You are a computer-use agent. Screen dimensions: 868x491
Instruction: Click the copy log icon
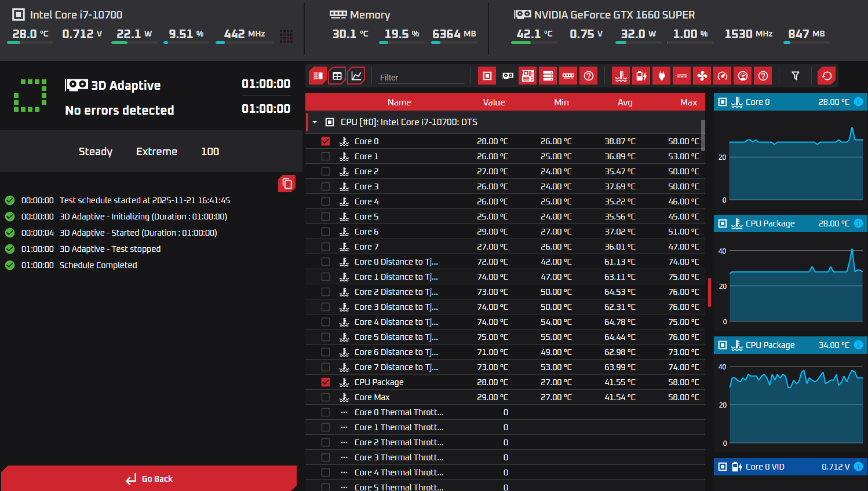click(x=287, y=184)
